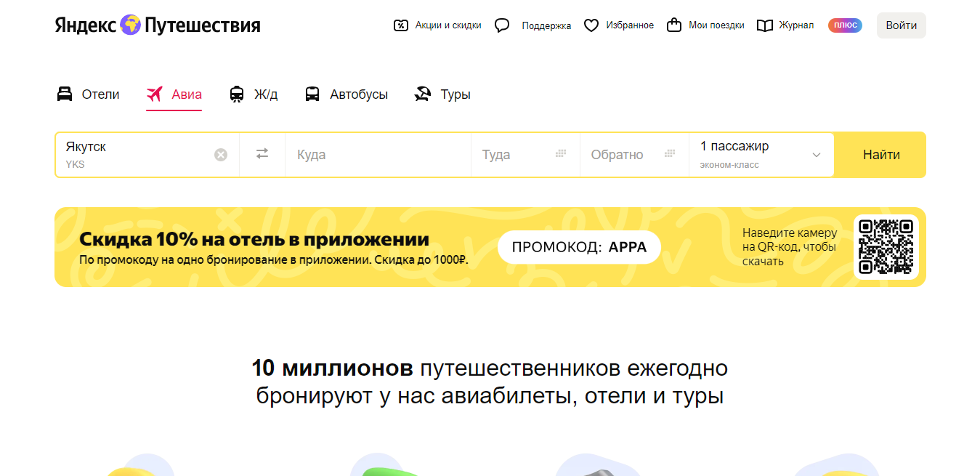Open the Журнал link

(x=796, y=25)
